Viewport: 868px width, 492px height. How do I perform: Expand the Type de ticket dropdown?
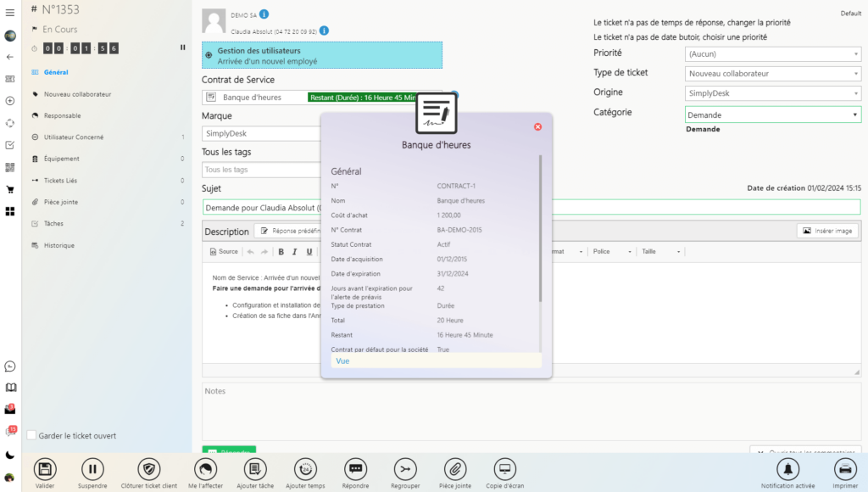pyautogui.click(x=772, y=74)
